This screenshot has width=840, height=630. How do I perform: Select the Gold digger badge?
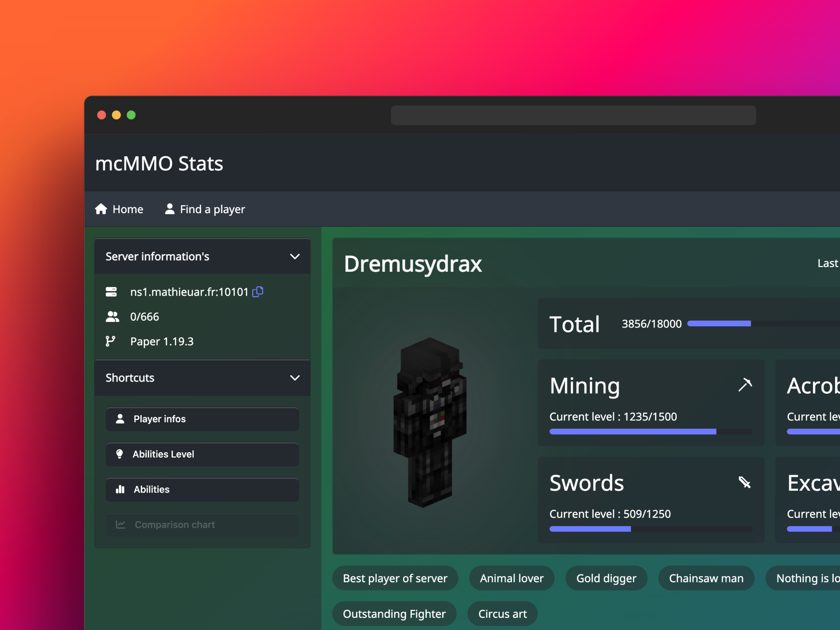click(606, 578)
